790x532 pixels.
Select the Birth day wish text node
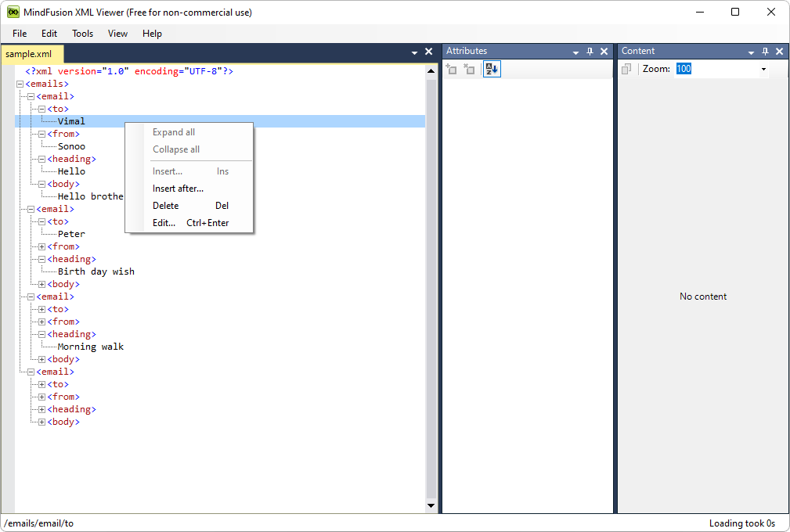[x=96, y=271]
